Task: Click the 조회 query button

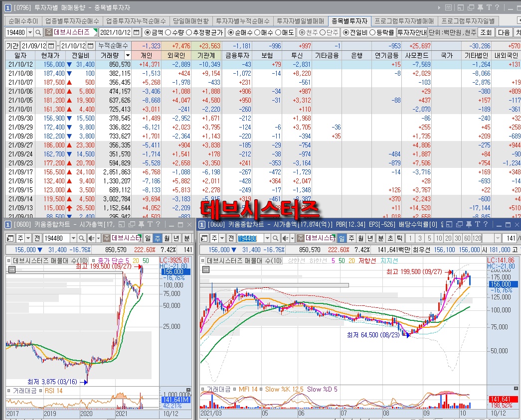Action: click(486, 32)
